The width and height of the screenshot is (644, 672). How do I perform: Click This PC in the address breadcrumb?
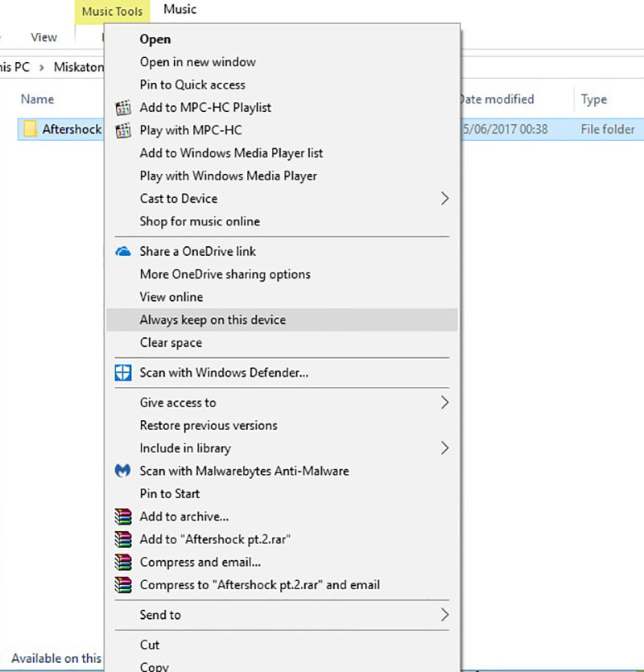15,68
